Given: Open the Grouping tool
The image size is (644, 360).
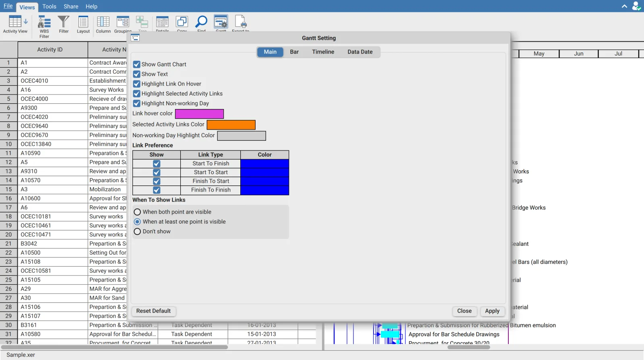Looking at the screenshot, I should point(123,25).
